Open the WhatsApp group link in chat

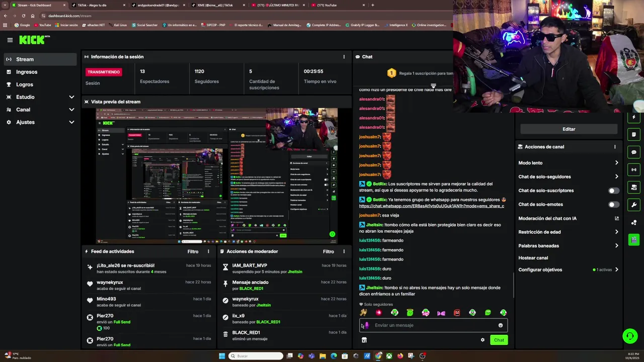pos(431,206)
